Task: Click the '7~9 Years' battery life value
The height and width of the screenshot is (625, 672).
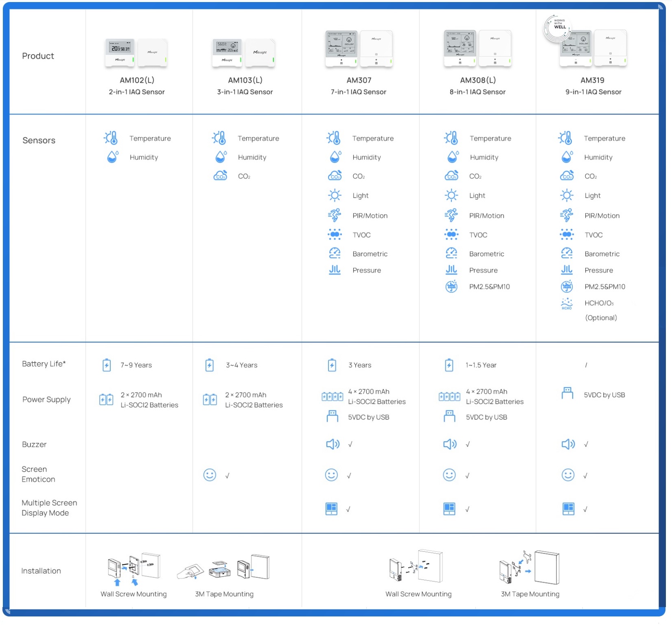Action: (x=136, y=365)
